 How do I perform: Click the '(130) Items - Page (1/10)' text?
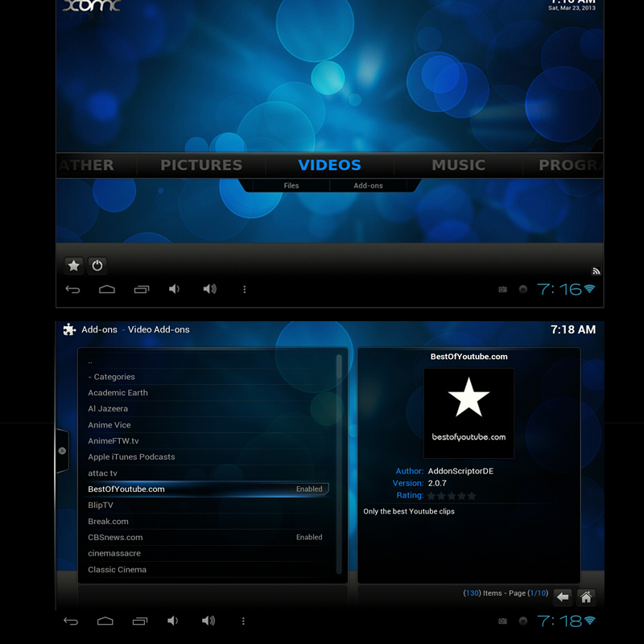pos(506,593)
